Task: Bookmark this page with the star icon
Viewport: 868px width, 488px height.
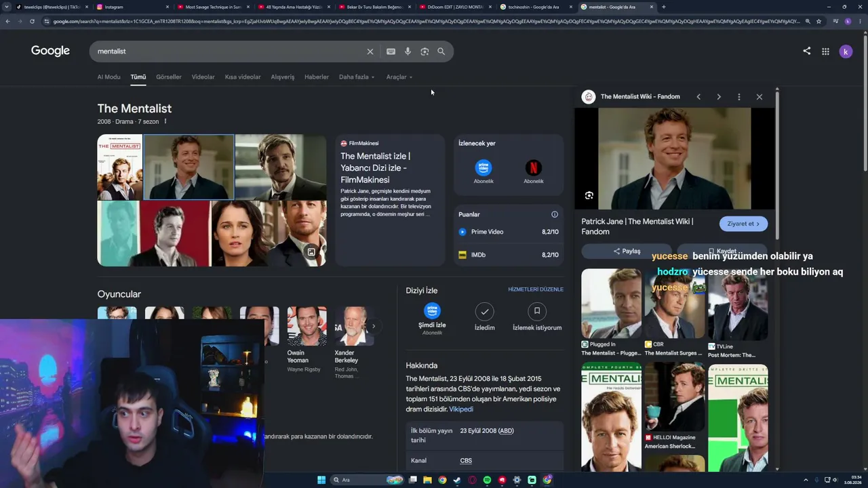Action: [x=818, y=21]
